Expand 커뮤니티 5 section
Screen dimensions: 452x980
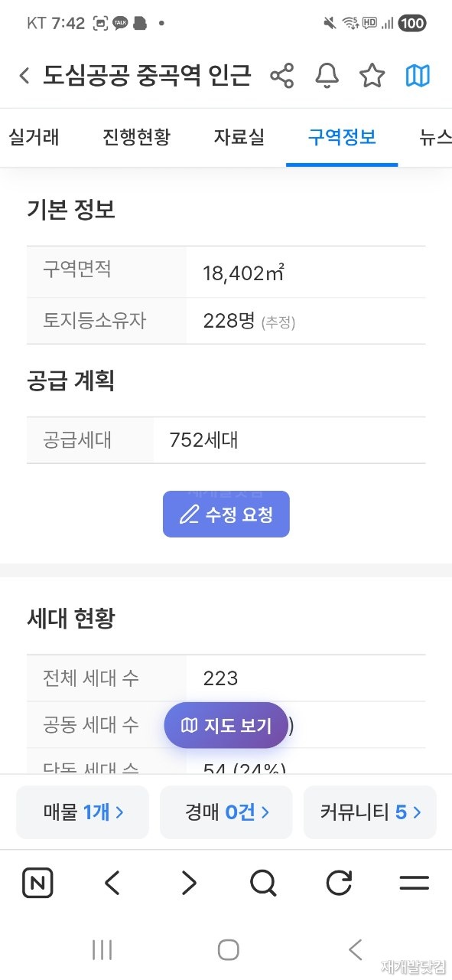[370, 812]
